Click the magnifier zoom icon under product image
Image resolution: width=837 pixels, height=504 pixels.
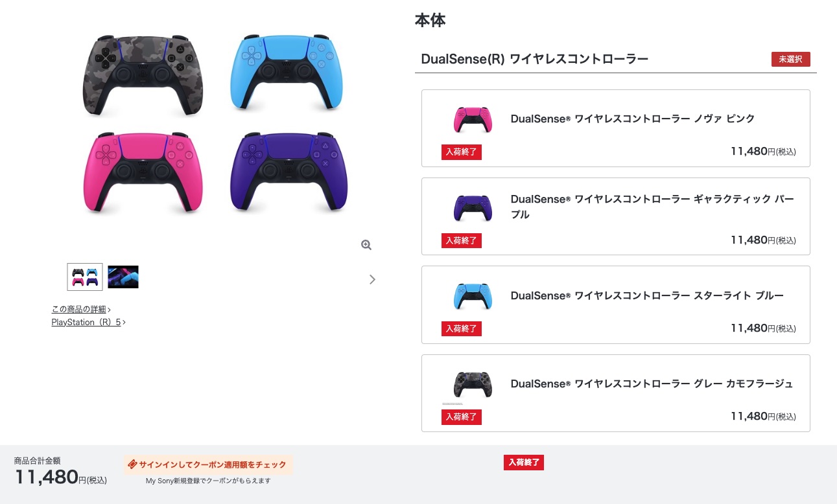coord(366,245)
